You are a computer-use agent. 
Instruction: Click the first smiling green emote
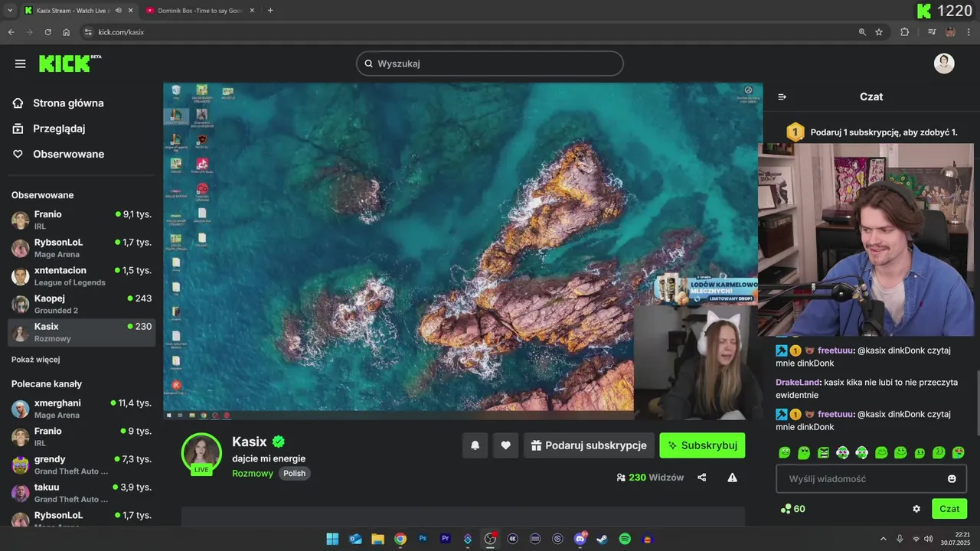pos(785,452)
